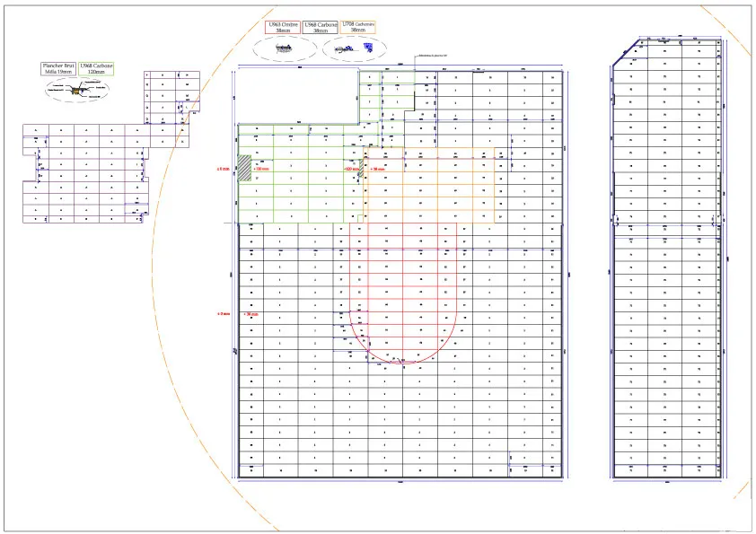Select the section detail ellipse below Plancher Brut legend
This screenshot has width=756, height=534.
pos(77,90)
